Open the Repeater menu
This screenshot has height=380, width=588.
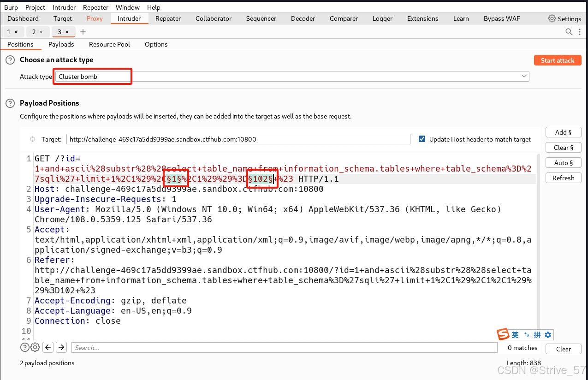click(95, 7)
